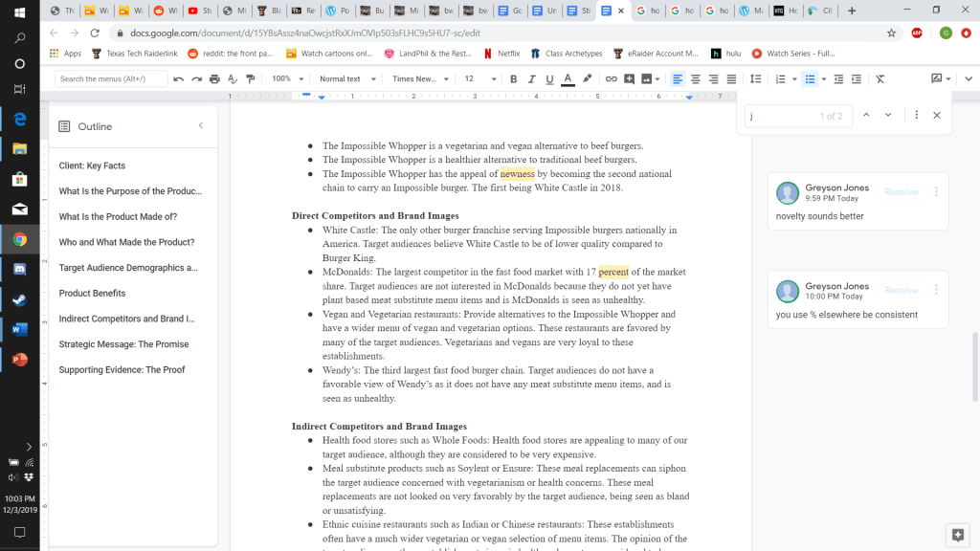This screenshot has height=551, width=980.
Task: Open the line spacing icon
Action: [755, 78]
